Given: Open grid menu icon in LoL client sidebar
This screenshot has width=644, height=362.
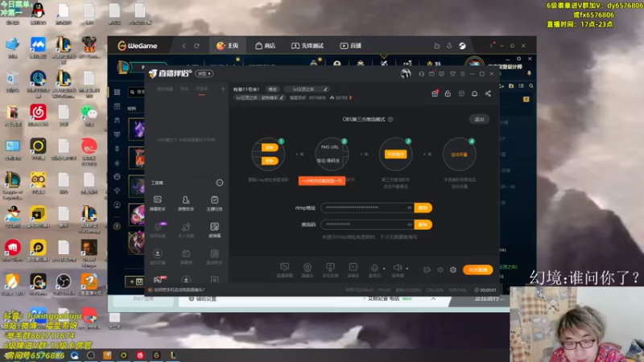Looking at the screenshot, I should (117, 93).
